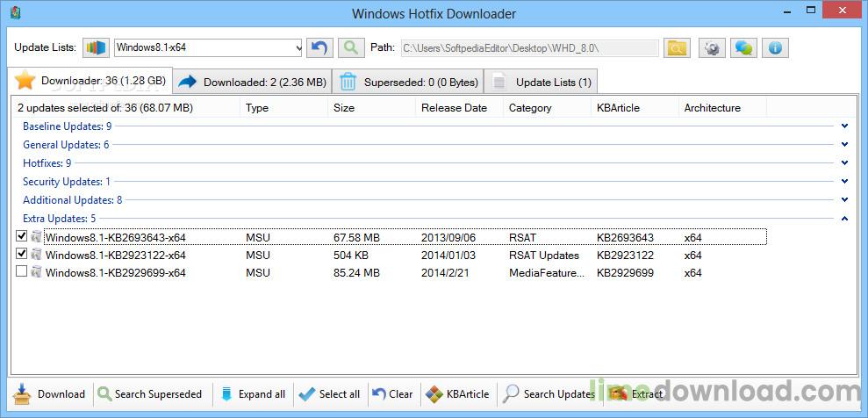Click the package icon beside Windows8.1-KB2693643-x64
The height and width of the screenshot is (418, 868).
[x=37, y=237]
